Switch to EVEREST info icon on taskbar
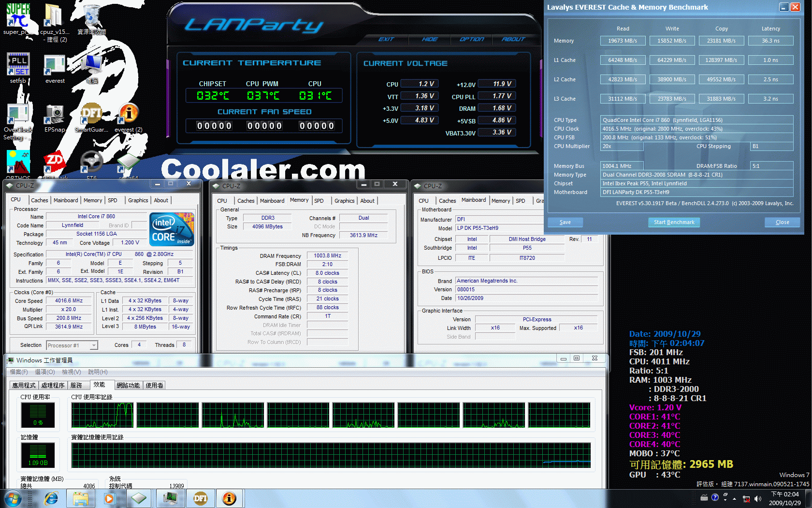This screenshot has height=508, width=812. coord(229,498)
